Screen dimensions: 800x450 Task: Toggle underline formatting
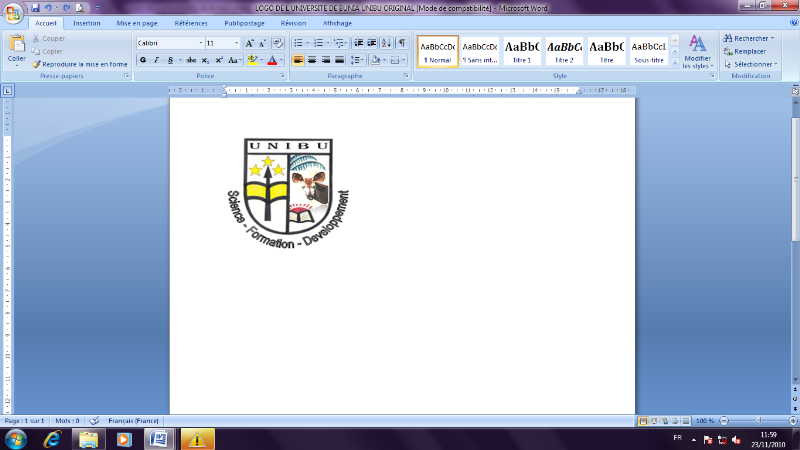point(168,60)
